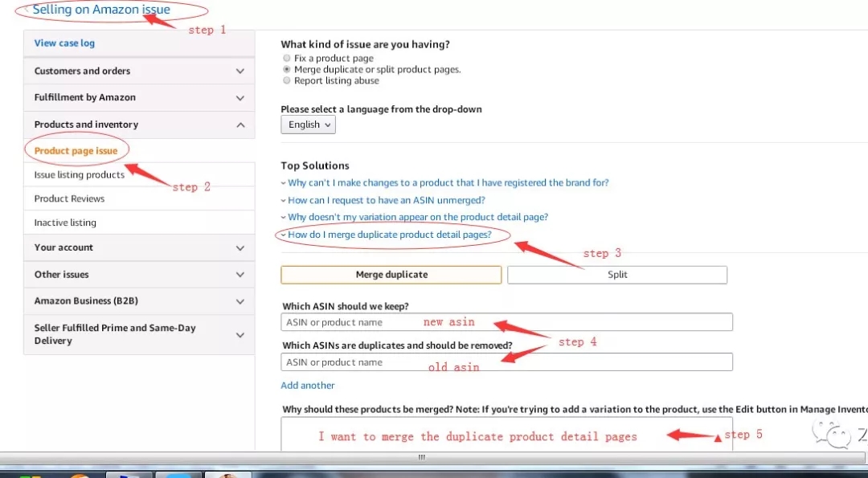Select the Report listing abuse radio button
The height and width of the screenshot is (478, 868).
point(286,80)
